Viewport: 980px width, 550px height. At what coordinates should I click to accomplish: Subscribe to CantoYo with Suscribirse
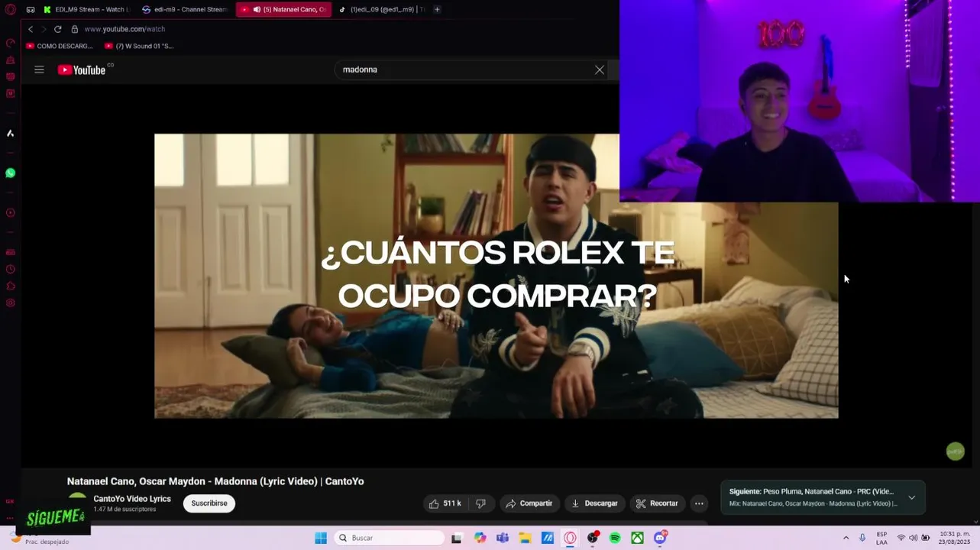point(209,503)
